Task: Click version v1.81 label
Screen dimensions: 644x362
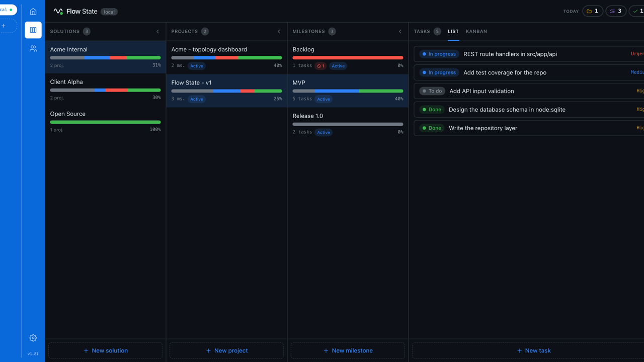Action: pos(33,354)
